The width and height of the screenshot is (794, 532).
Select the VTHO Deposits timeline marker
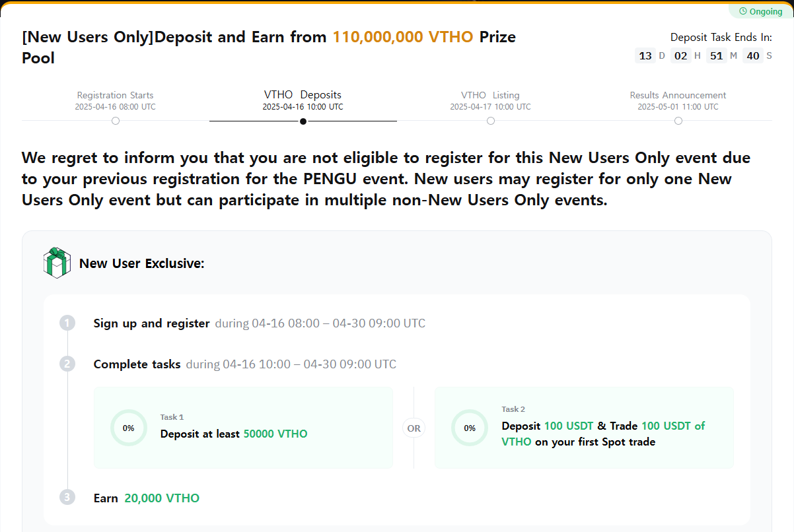tap(303, 121)
